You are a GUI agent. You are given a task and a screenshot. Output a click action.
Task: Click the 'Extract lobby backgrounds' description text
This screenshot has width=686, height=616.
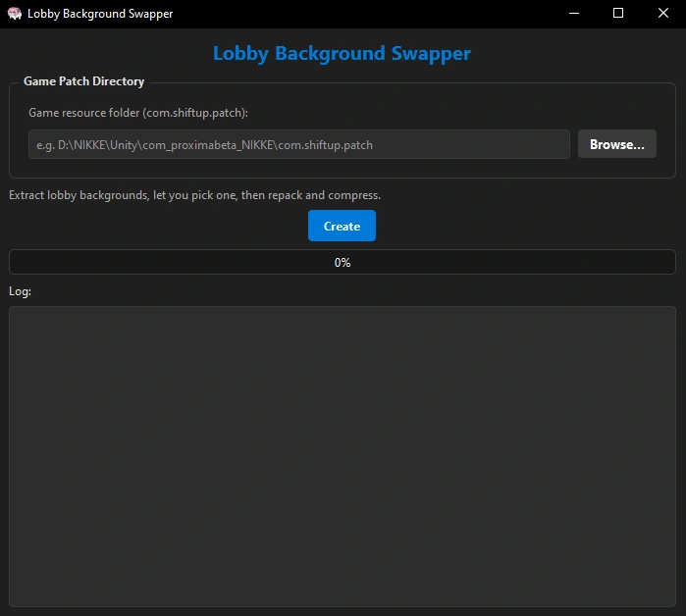194,195
